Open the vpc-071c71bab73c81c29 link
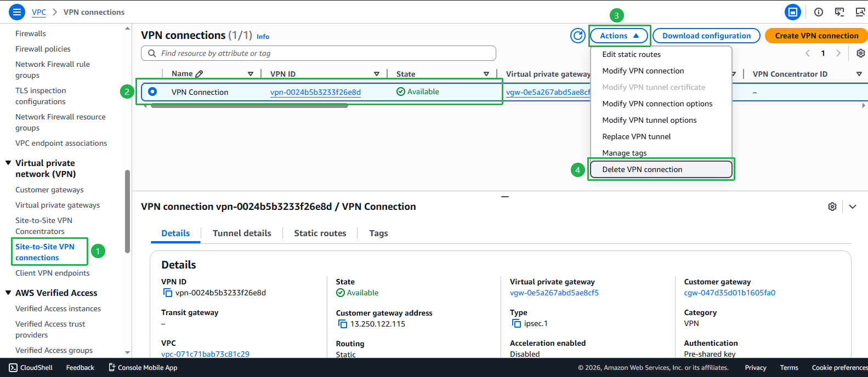This screenshot has width=868, height=377. point(205,354)
